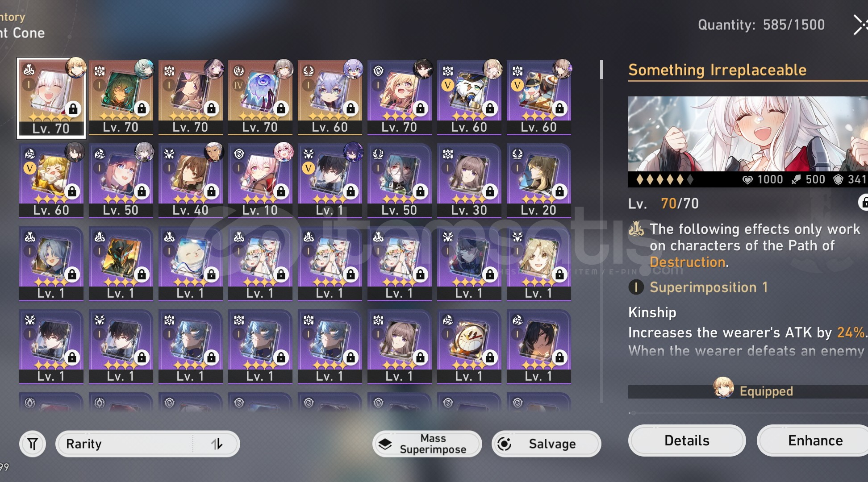Toggle the sort order arrows icon
The width and height of the screenshot is (868, 482).
pos(217,444)
